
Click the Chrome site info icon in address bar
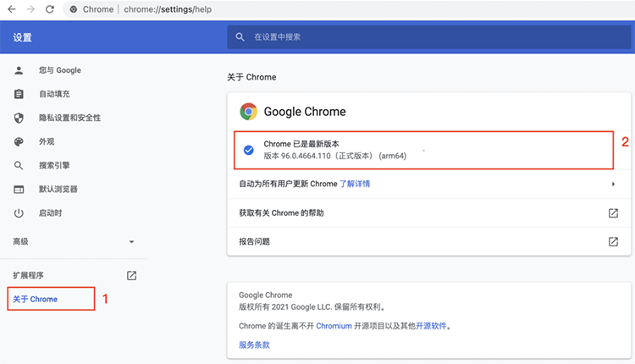coord(74,9)
